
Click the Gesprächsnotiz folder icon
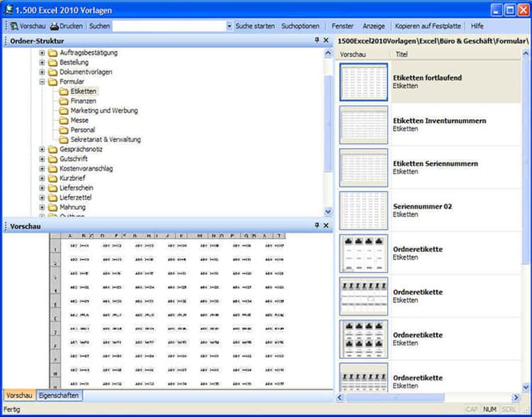[52, 150]
